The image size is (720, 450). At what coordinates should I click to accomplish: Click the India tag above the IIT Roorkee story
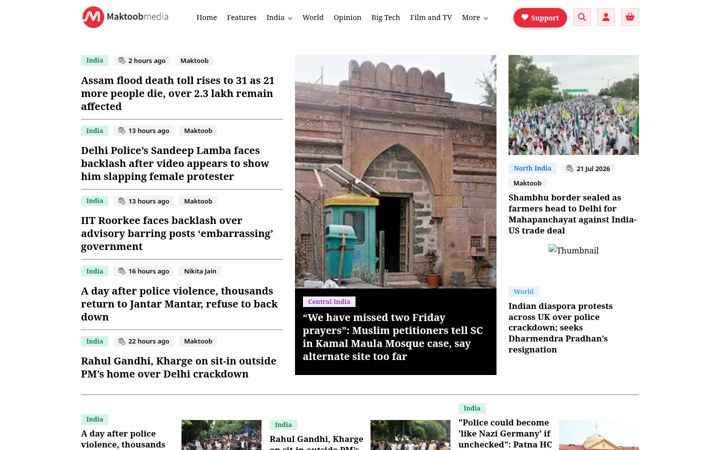(95, 201)
